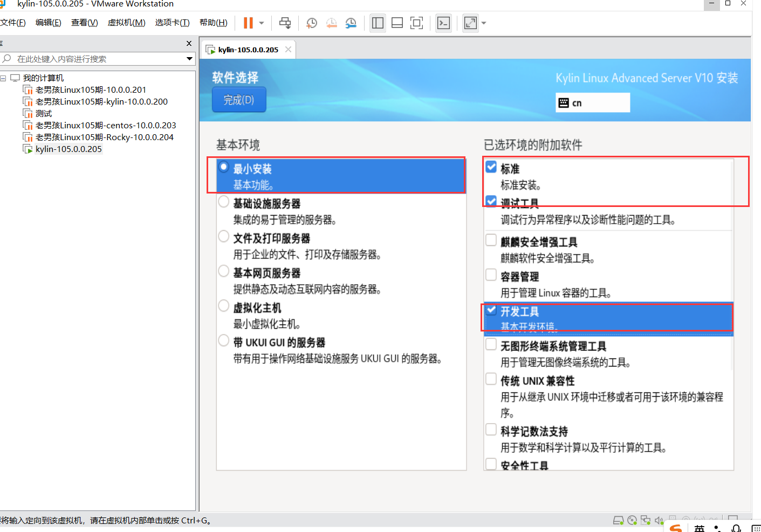The width and height of the screenshot is (761, 532).
Task: Uncheck the 标准 checkbox
Action: [x=491, y=167]
